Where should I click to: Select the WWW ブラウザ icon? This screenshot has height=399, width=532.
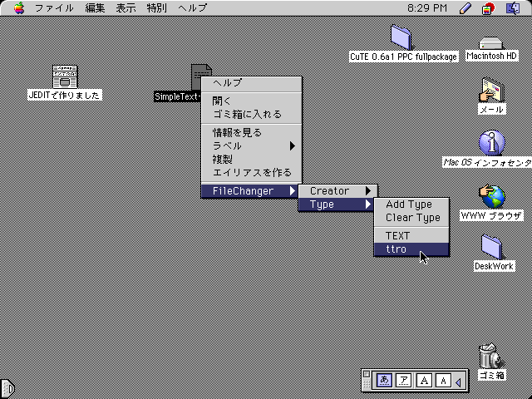(492, 196)
